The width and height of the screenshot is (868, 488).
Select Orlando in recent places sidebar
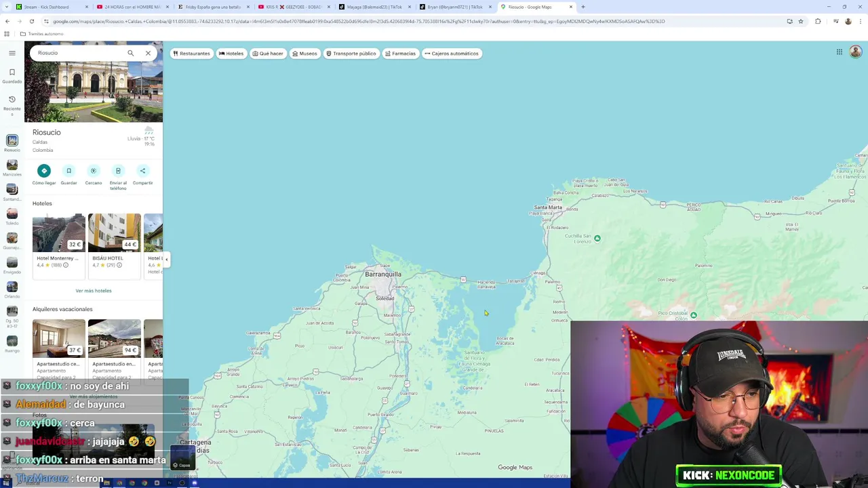coord(12,289)
